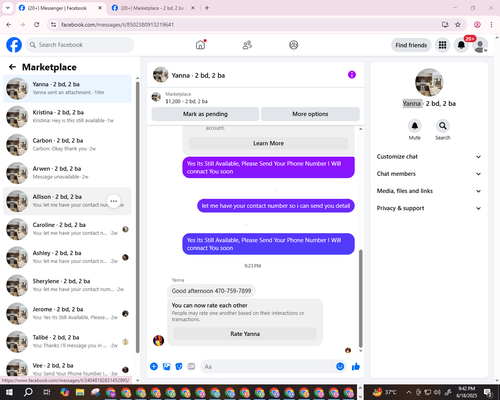This screenshot has width=500, height=400.
Task: Expand Media, files and links section
Action: (x=429, y=191)
